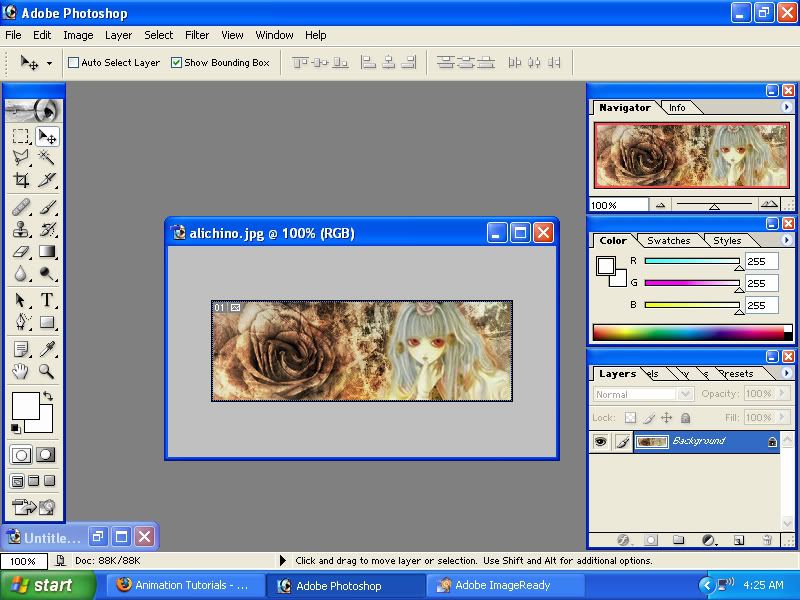Open adjustment layer menu in Layers panel
Viewport: 800px width, 600px height.
[708, 540]
